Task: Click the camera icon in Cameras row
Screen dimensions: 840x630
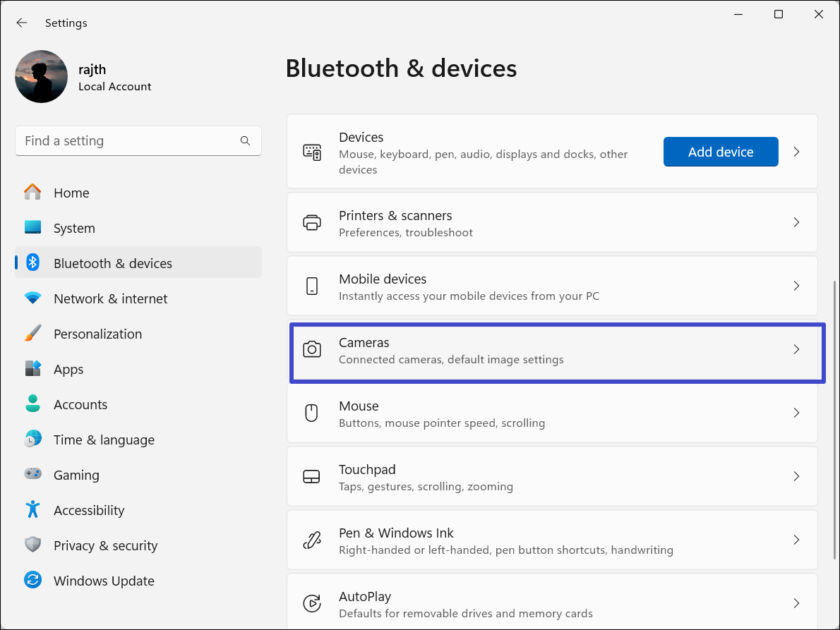Action: pyautogui.click(x=311, y=350)
